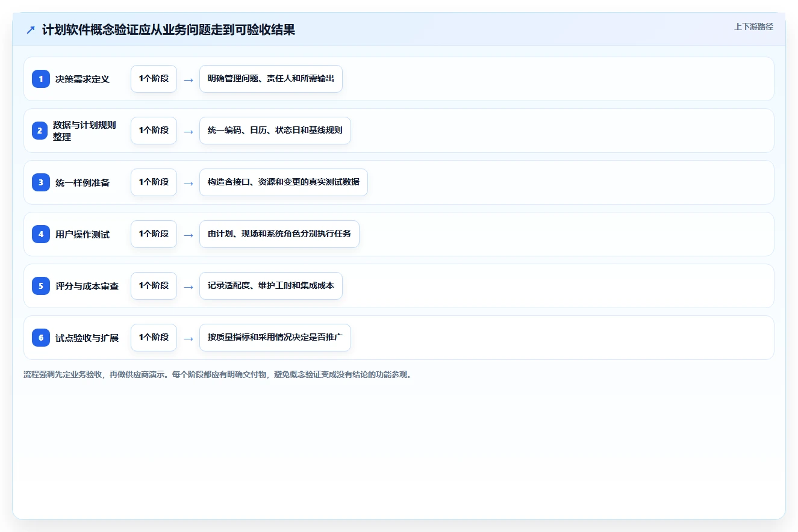Click the 上下游路径 label
The image size is (798, 532).
click(x=753, y=26)
